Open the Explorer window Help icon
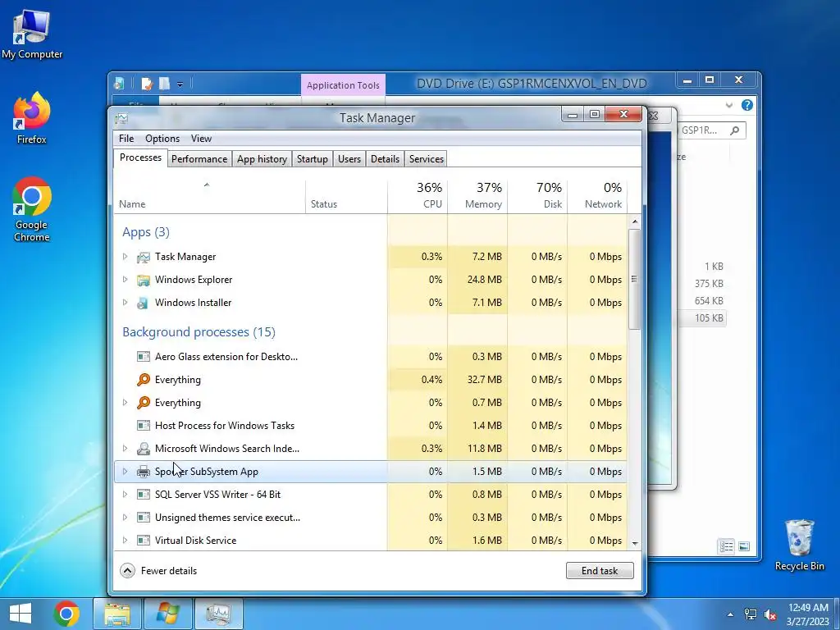Screen dimensions: 840x630 746,105
